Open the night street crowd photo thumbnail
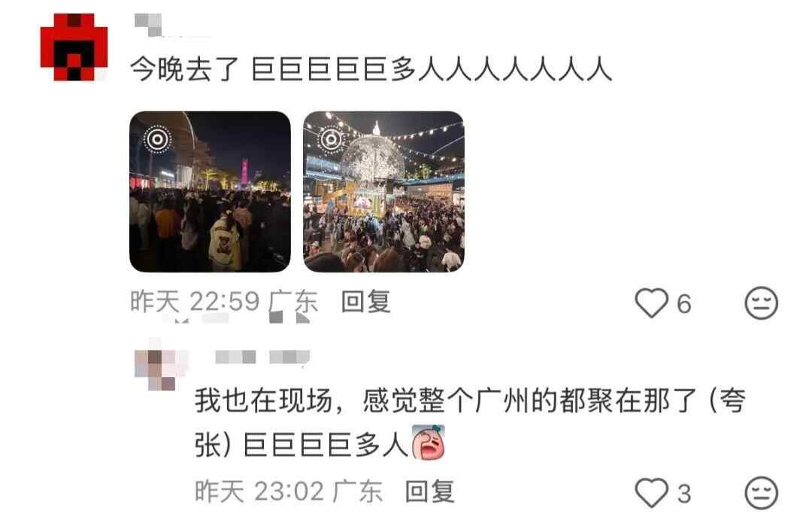Image resolution: width=812 pixels, height=526 pixels. (210, 191)
